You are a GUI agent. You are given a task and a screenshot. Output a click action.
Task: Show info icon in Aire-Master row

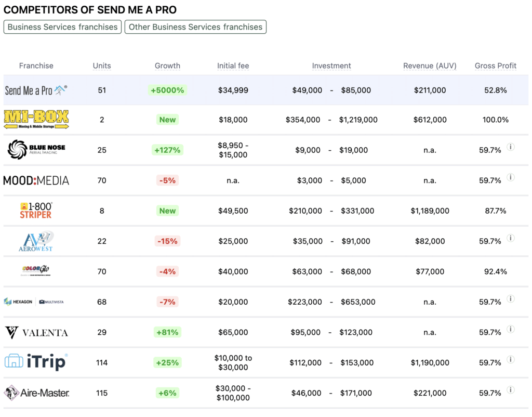[511, 390]
